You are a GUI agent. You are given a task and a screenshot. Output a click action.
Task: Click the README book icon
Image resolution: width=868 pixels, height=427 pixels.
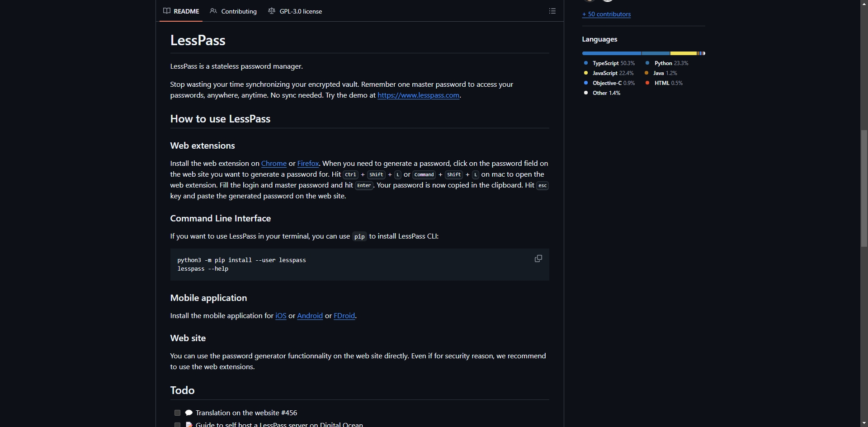coord(167,11)
